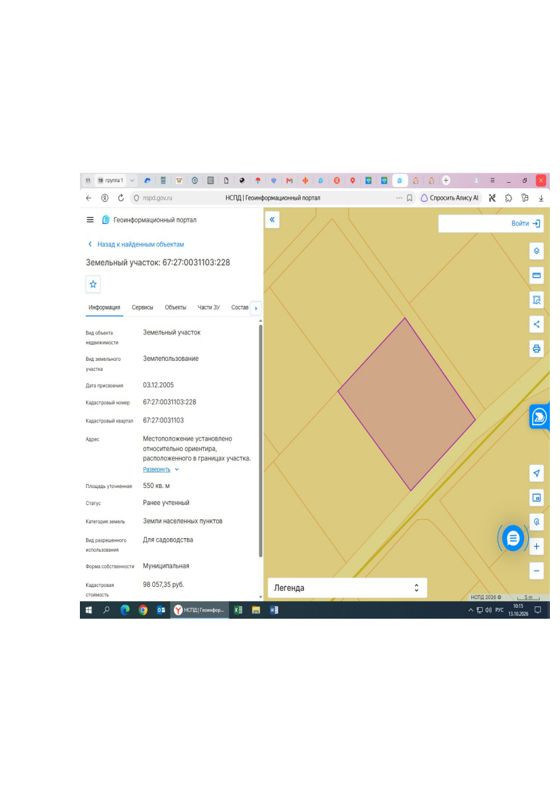Open File Explorer from the taskbar
Image resolution: width=560 pixels, height=792 pixels.
coord(256,610)
